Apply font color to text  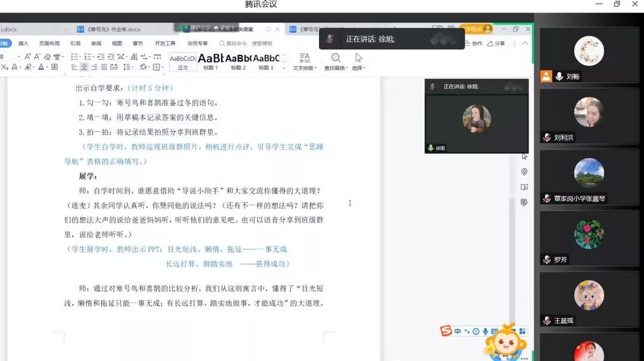(x=42, y=67)
